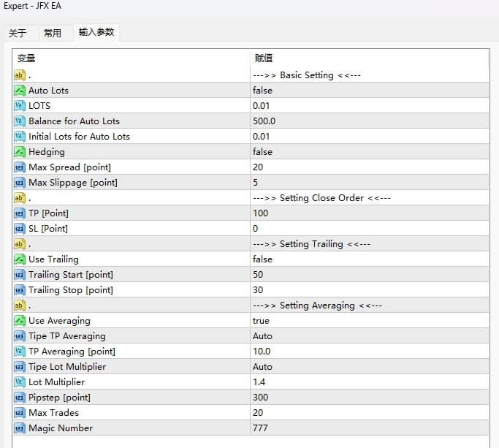Click the '--->> Setting Trailing <<---' value
The width and height of the screenshot is (499, 448).
[311, 244]
